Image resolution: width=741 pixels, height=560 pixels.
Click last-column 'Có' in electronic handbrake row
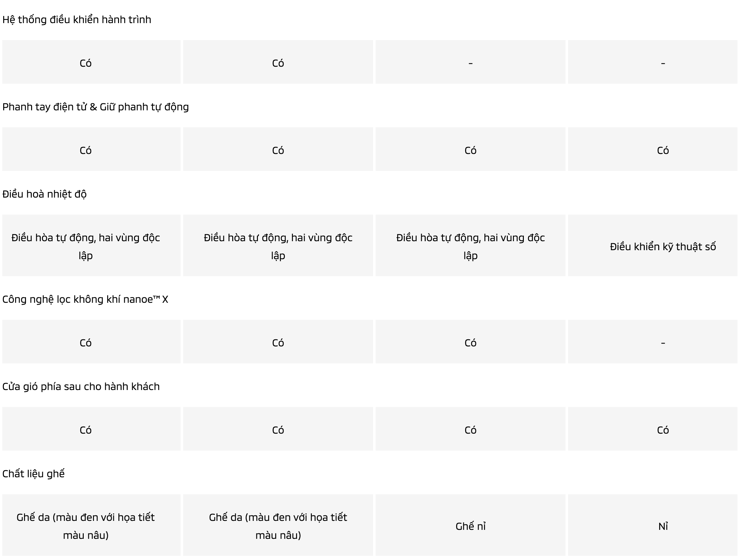click(x=663, y=150)
